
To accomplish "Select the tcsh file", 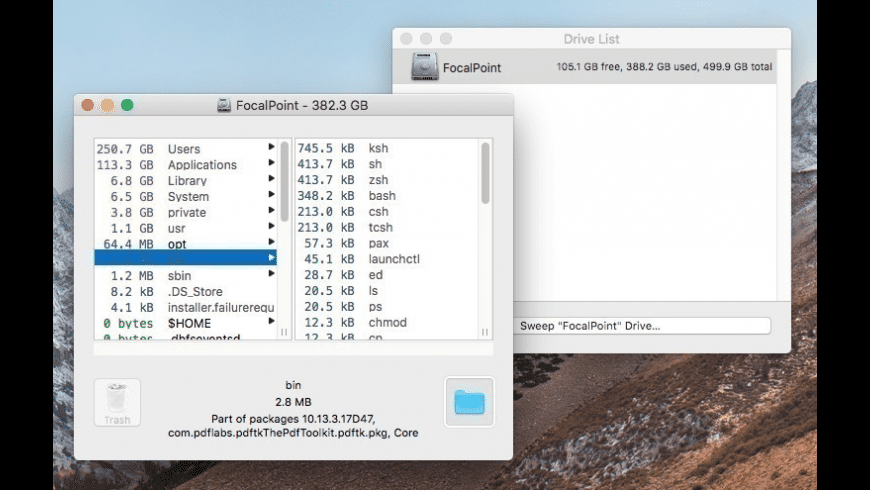I will tap(387, 227).
